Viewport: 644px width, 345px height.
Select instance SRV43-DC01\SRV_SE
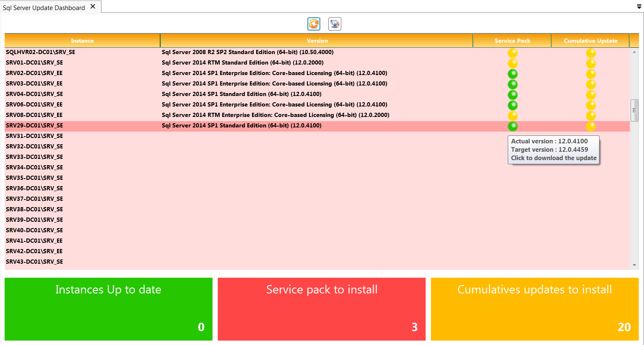[34, 262]
